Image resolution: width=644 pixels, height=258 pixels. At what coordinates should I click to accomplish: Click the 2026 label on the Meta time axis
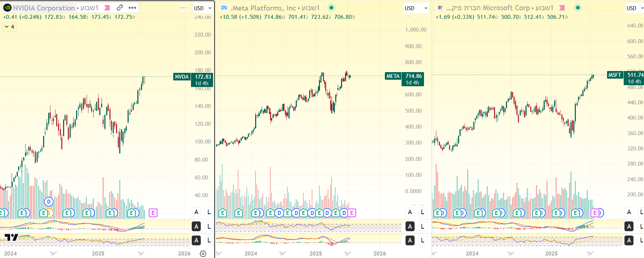click(379, 253)
